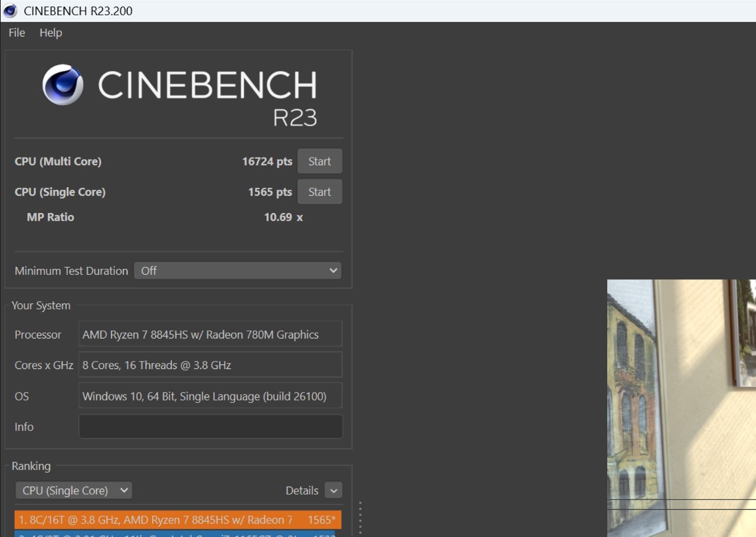Open the File menu
This screenshot has height=537, width=756.
(x=17, y=33)
